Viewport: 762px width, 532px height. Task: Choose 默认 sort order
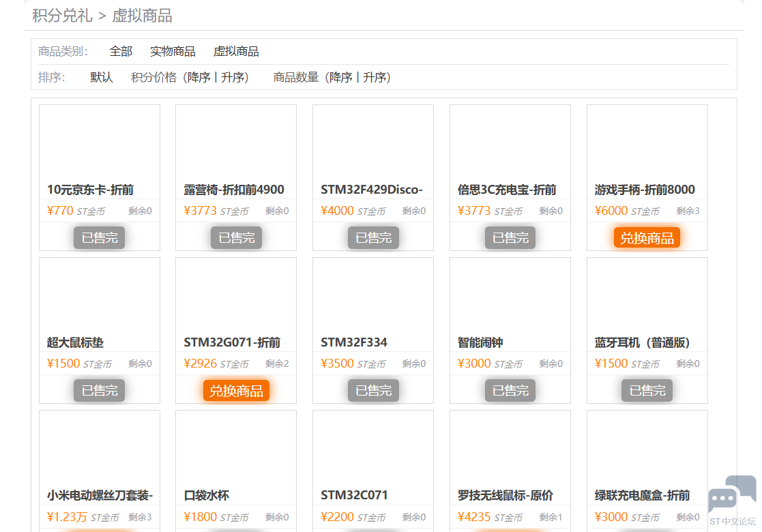pyautogui.click(x=102, y=78)
